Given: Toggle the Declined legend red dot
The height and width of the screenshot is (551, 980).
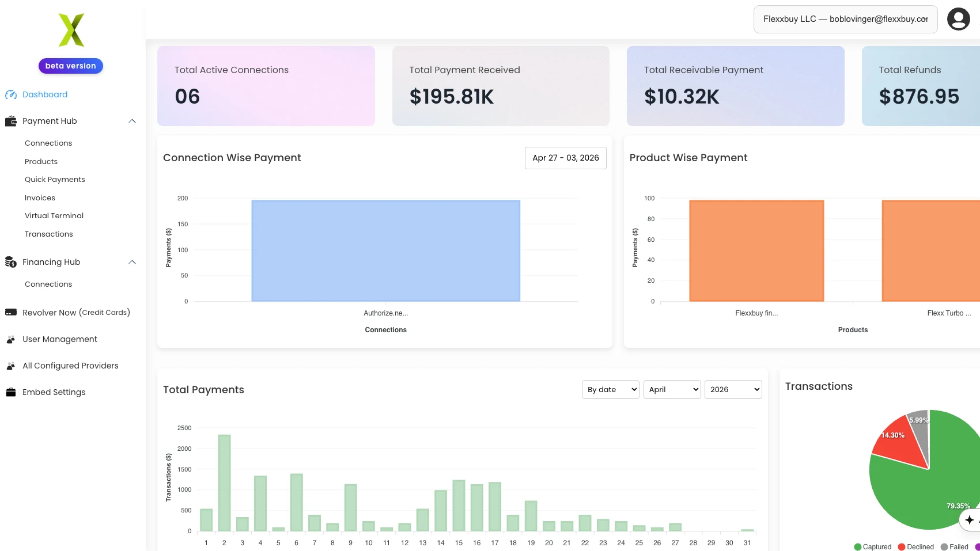Looking at the screenshot, I should tap(902, 547).
